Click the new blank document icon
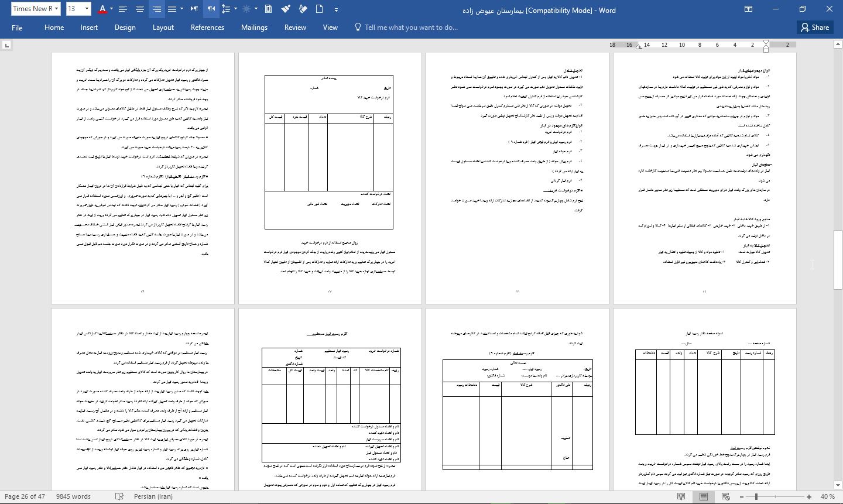Viewport: 843px width, 504px height. (x=320, y=9)
